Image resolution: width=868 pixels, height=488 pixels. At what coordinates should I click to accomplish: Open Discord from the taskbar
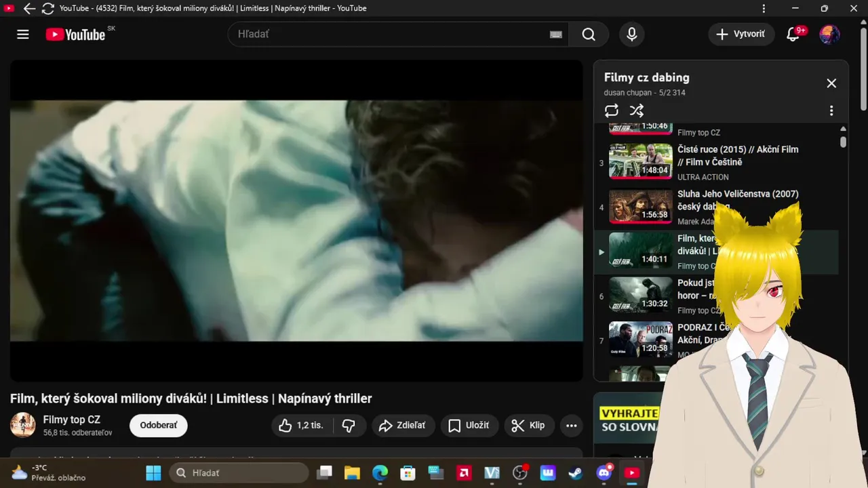pyautogui.click(x=604, y=472)
